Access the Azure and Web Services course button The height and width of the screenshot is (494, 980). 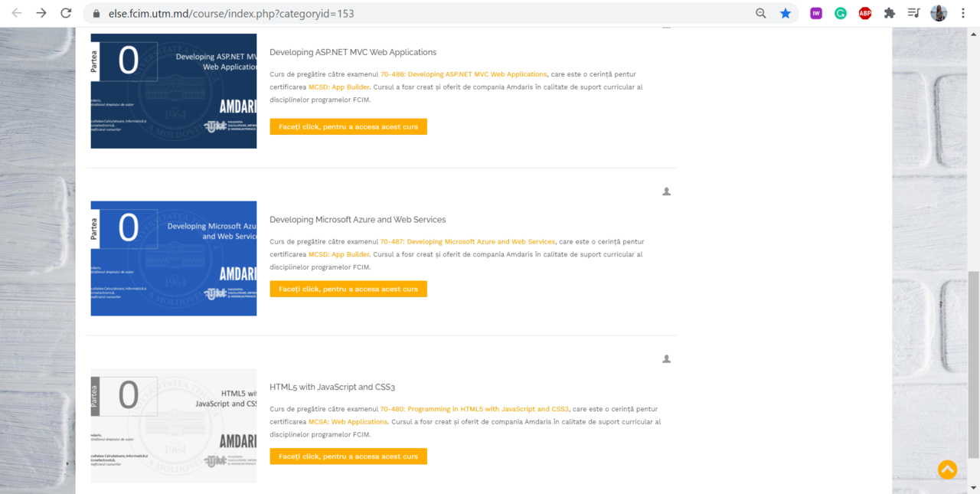tap(348, 289)
